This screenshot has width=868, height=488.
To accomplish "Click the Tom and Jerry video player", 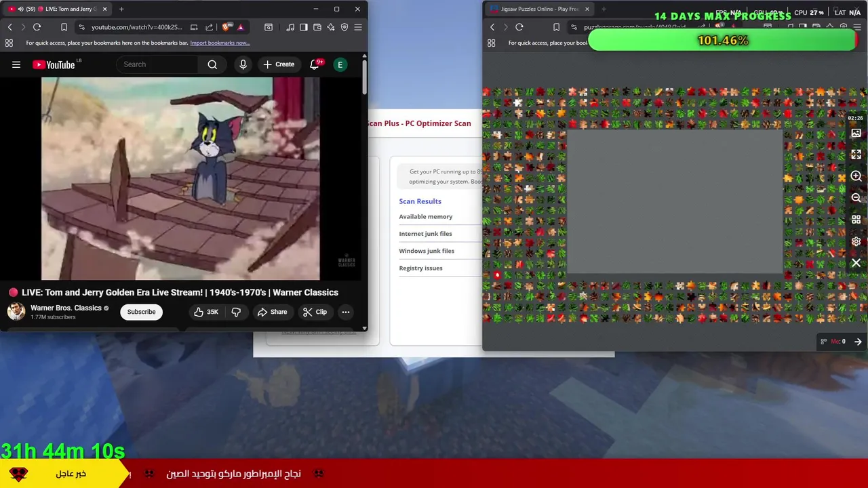I will 180,178.
